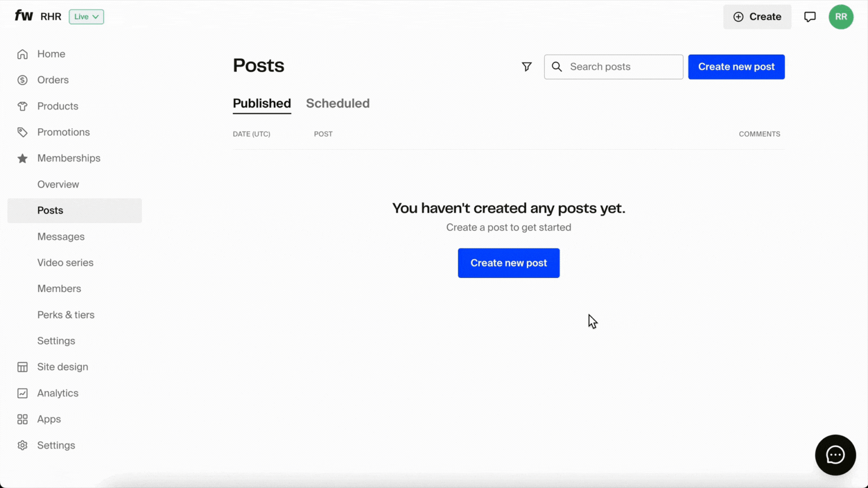The height and width of the screenshot is (488, 868).
Task: Switch to the Scheduled tab
Action: point(338,103)
